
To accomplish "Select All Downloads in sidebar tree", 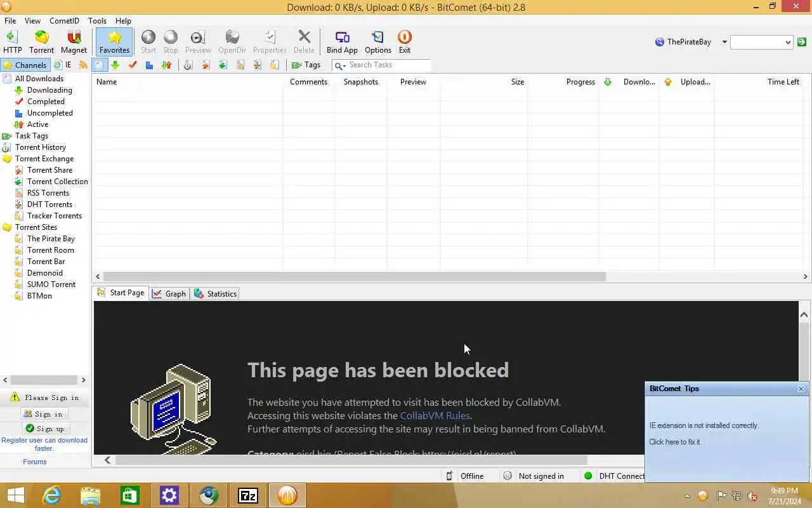I will click(x=39, y=79).
